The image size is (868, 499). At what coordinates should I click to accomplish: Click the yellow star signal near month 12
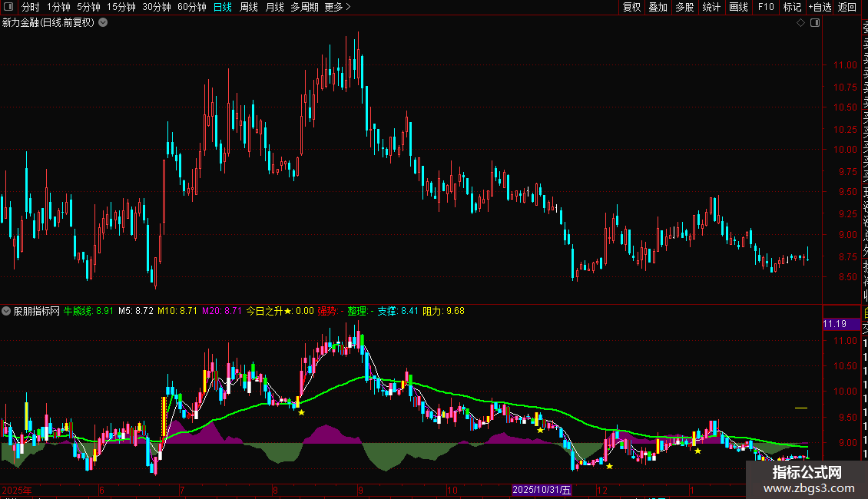tap(609, 466)
